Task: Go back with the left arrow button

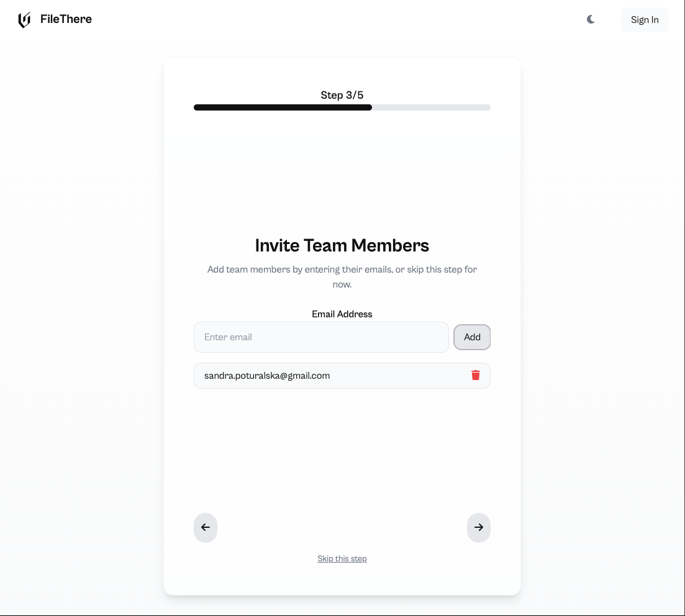Action: tap(206, 527)
